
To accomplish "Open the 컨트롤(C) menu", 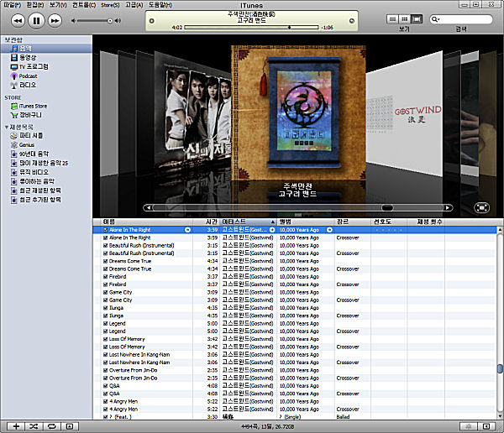I will [84, 5].
